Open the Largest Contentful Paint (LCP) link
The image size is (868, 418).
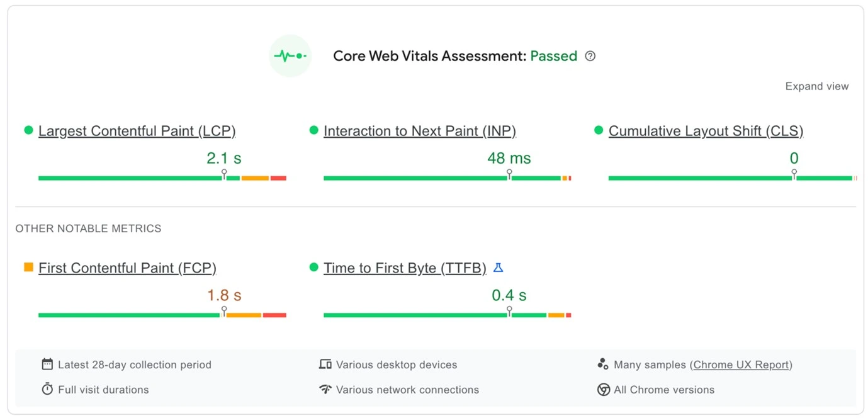(x=137, y=131)
